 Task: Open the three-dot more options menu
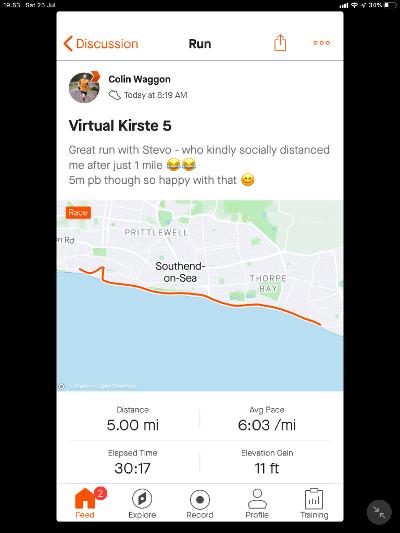pos(321,43)
